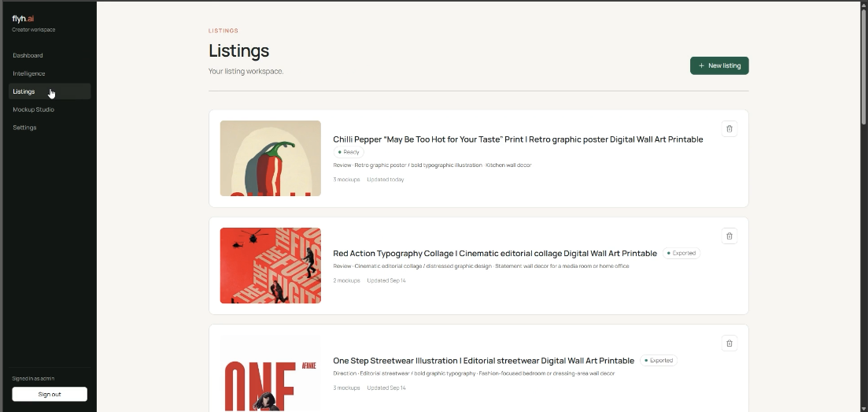
Task: Click 'Signed in as admin' text
Action: (33, 379)
